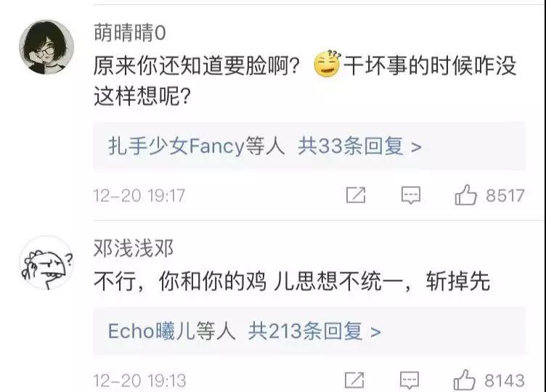Open reply icon on 邓浅浅邓's comment
Screen dimensions: 546x392
click(x=409, y=380)
